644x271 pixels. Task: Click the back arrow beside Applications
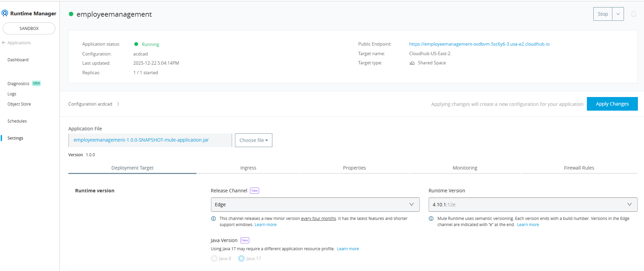4,43
